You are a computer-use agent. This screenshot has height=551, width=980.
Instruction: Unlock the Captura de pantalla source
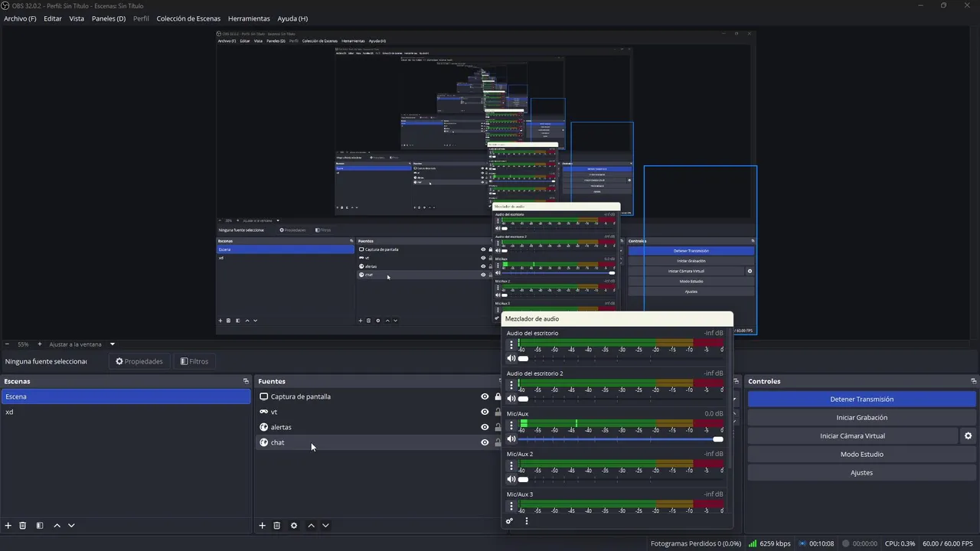click(498, 396)
